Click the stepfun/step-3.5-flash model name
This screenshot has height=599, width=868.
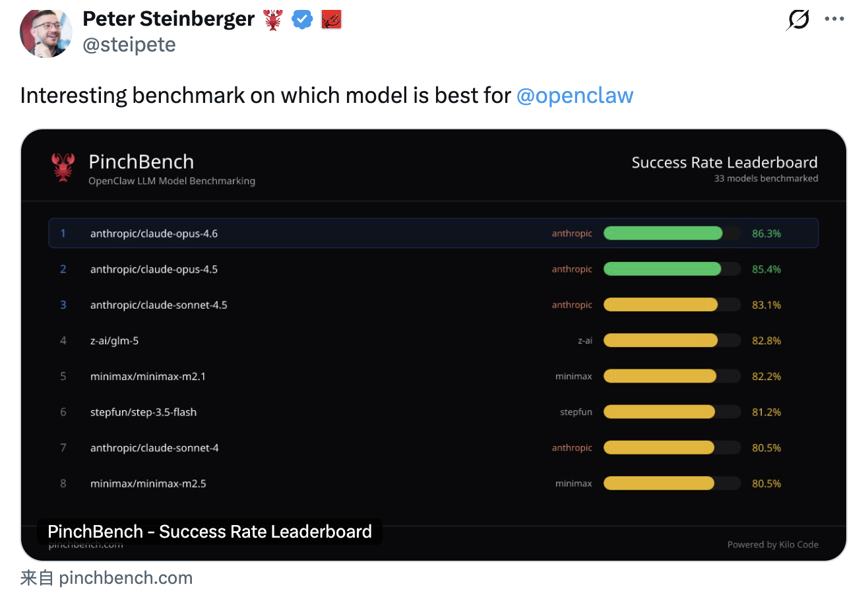click(x=143, y=412)
